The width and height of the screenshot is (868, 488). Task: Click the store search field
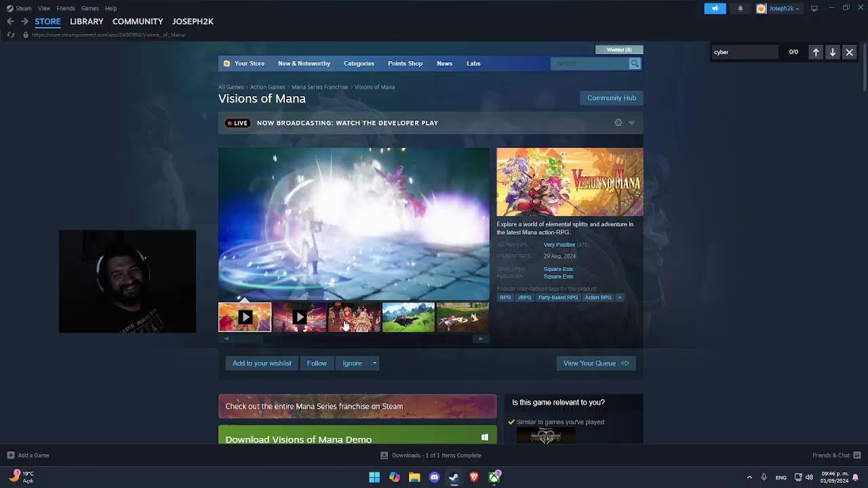(590, 63)
